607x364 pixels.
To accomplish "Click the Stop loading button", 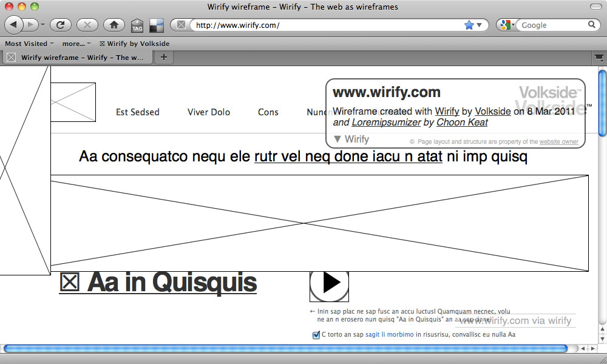I will point(87,25).
